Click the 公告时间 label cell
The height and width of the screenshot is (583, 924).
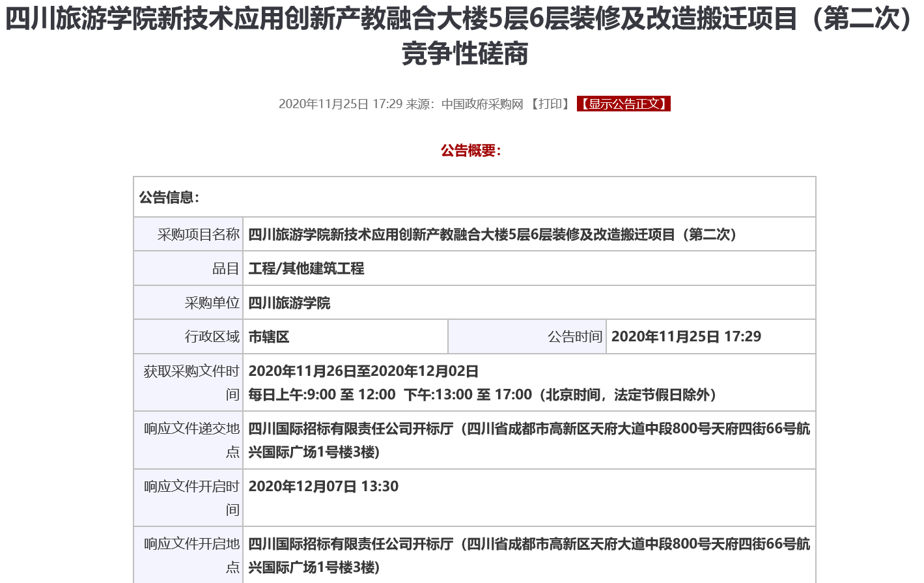[527, 337]
